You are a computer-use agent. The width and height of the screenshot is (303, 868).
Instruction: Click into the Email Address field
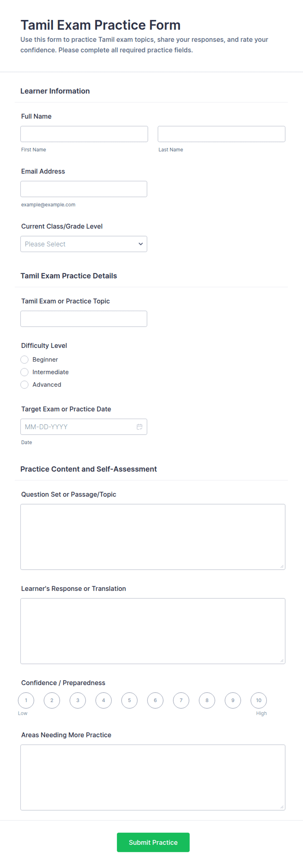[x=84, y=189]
